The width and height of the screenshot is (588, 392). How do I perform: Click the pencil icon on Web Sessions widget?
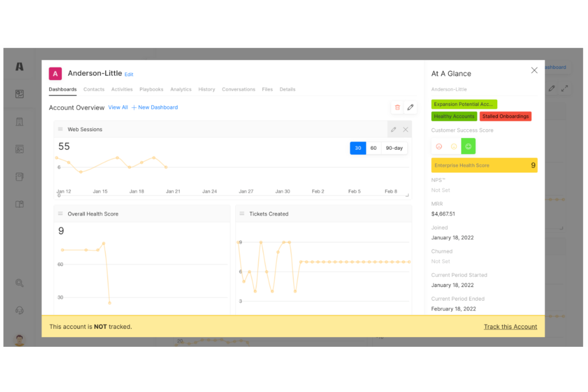point(394,129)
